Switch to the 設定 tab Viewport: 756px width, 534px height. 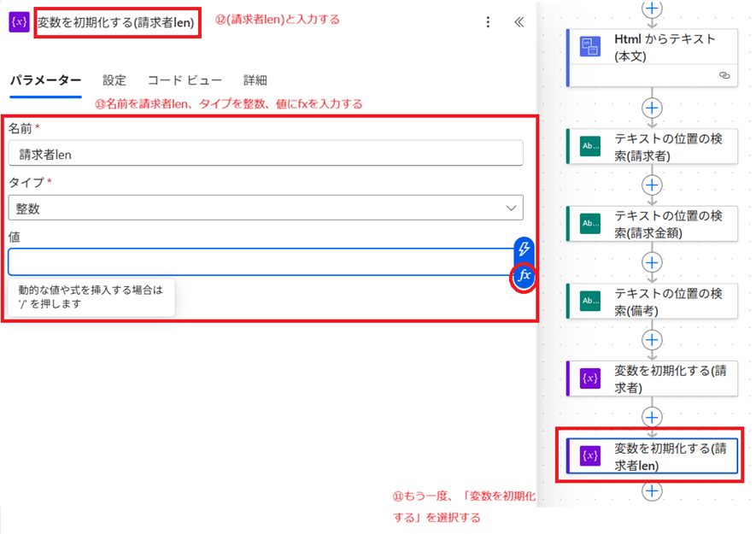[114, 80]
